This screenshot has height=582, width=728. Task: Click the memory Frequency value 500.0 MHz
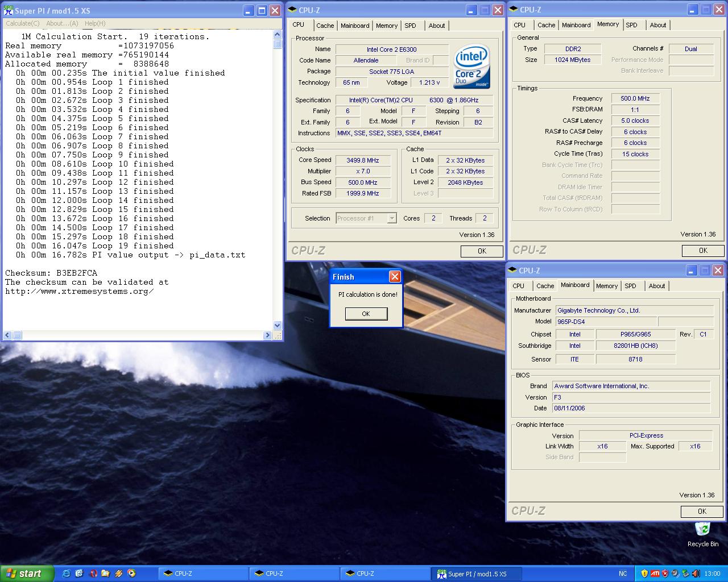coord(635,98)
